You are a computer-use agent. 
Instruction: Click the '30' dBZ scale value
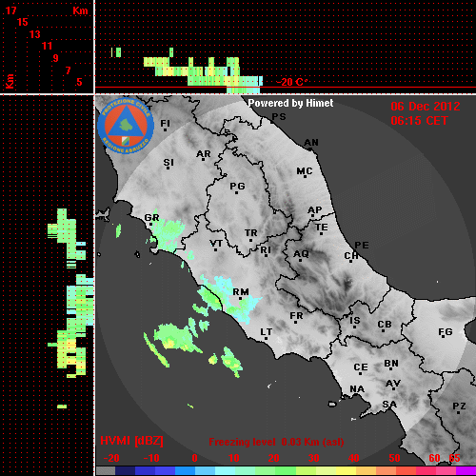[313, 458]
